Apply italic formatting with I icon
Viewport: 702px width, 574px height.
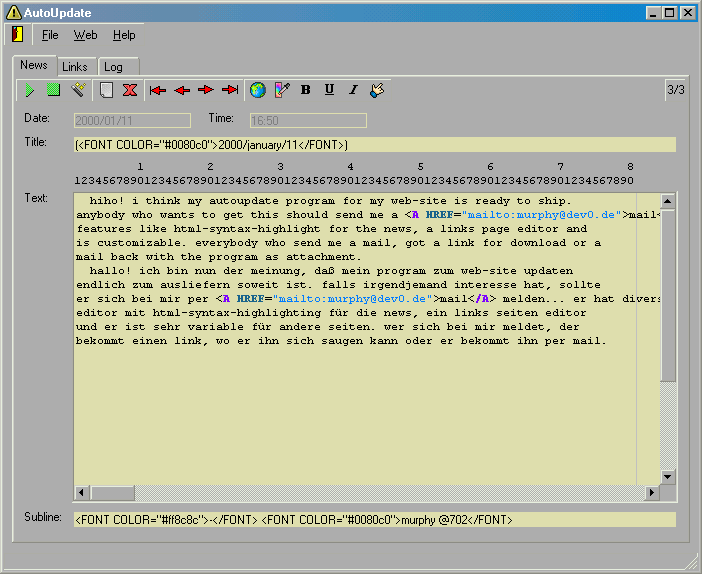(353, 90)
